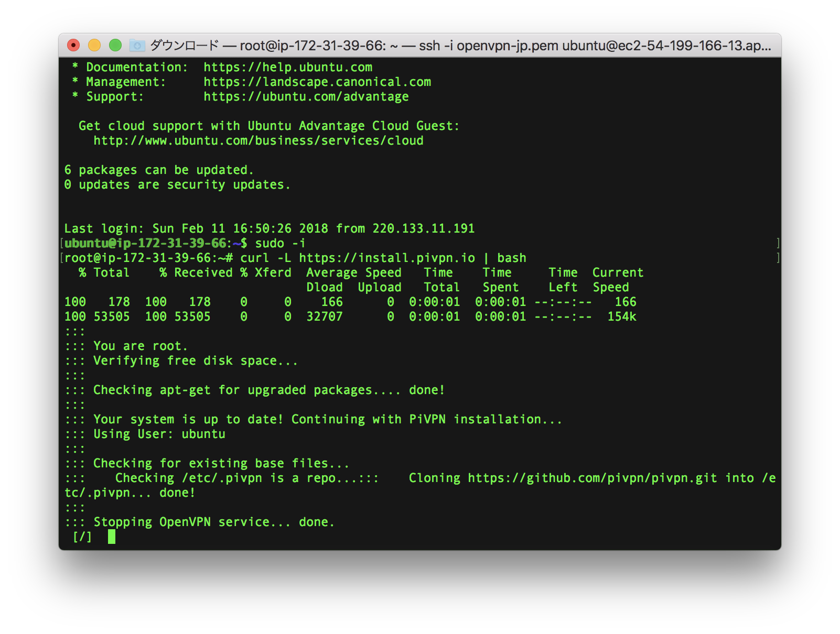Click the 'Current Speed' value 154k
Screen dimensions: 840x634
coord(622,316)
